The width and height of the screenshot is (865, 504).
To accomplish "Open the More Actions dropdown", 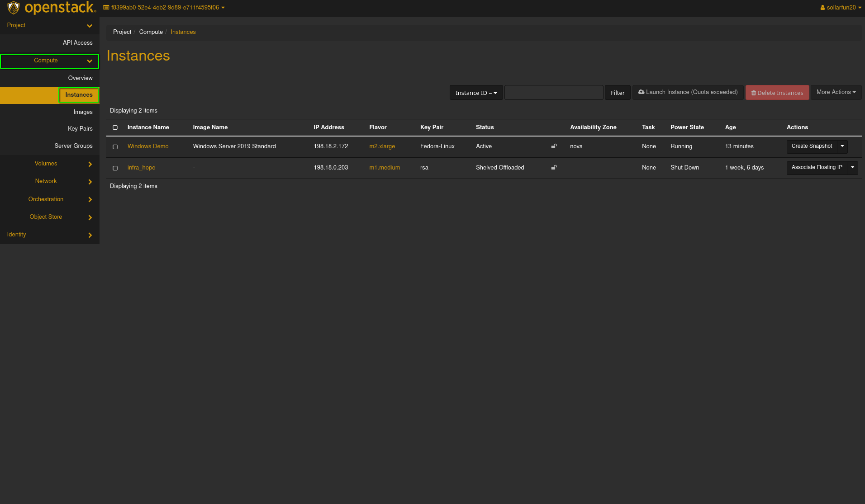I will click(x=836, y=92).
